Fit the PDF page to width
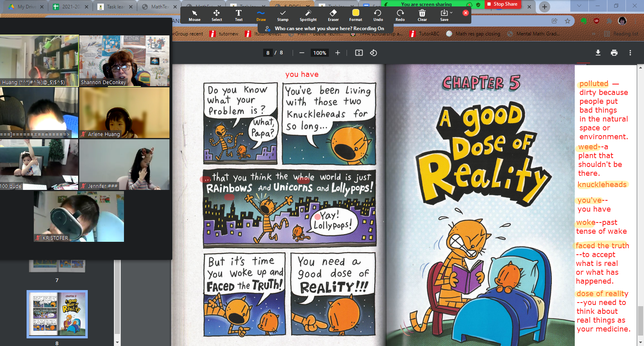This screenshot has width=644, height=346. coord(359,53)
